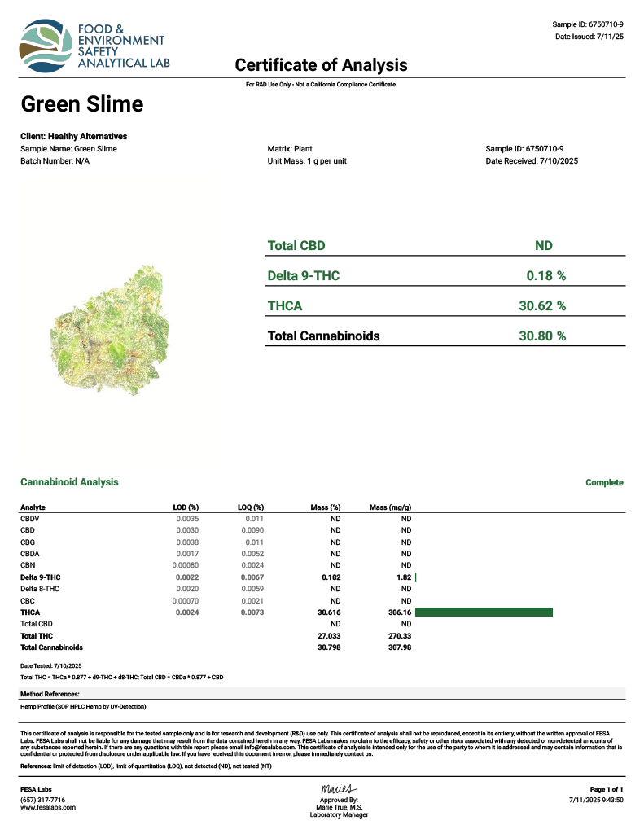Click Batch Number: N/A text

pyautogui.click(x=55, y=161)
